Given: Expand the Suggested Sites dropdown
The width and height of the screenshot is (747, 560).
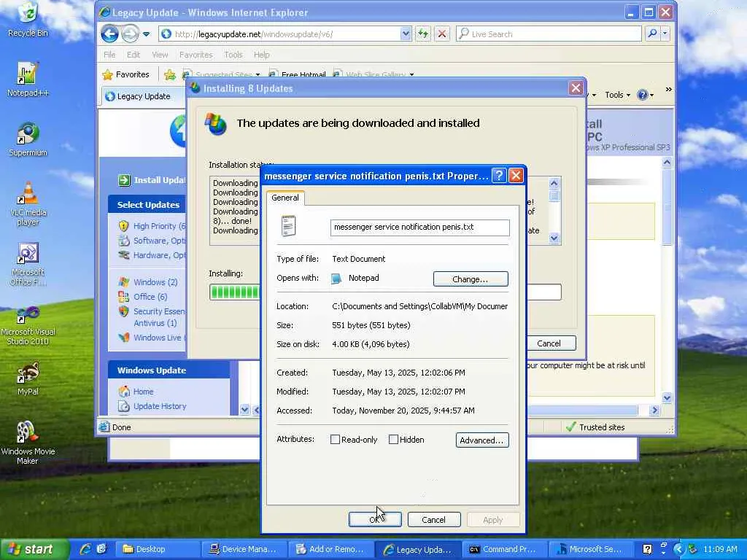Looking at the screenshot, I should coord(258,75).
